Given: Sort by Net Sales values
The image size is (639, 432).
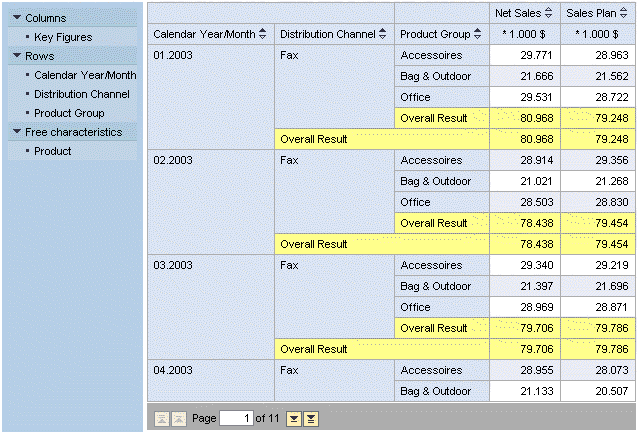Looking at the screenshot, I should click(x=548, y=13).
